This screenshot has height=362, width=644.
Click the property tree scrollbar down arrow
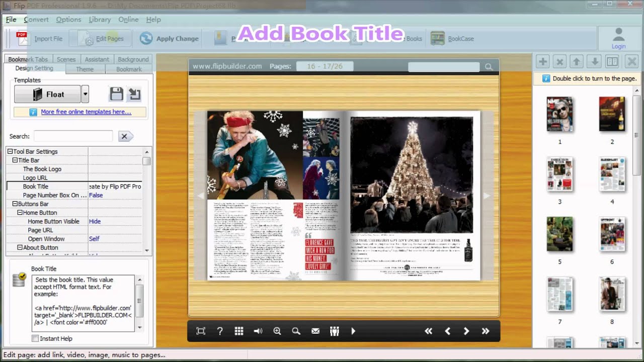147,250
